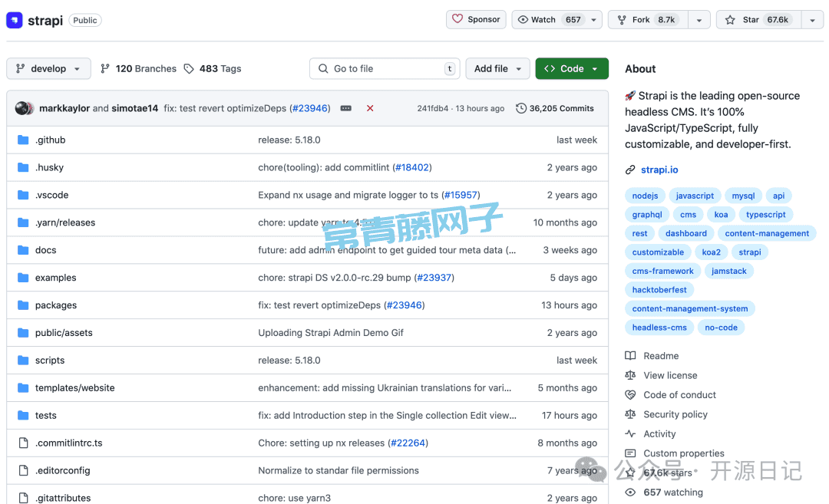Open pull request #15957 link

(x=461, y=195)
